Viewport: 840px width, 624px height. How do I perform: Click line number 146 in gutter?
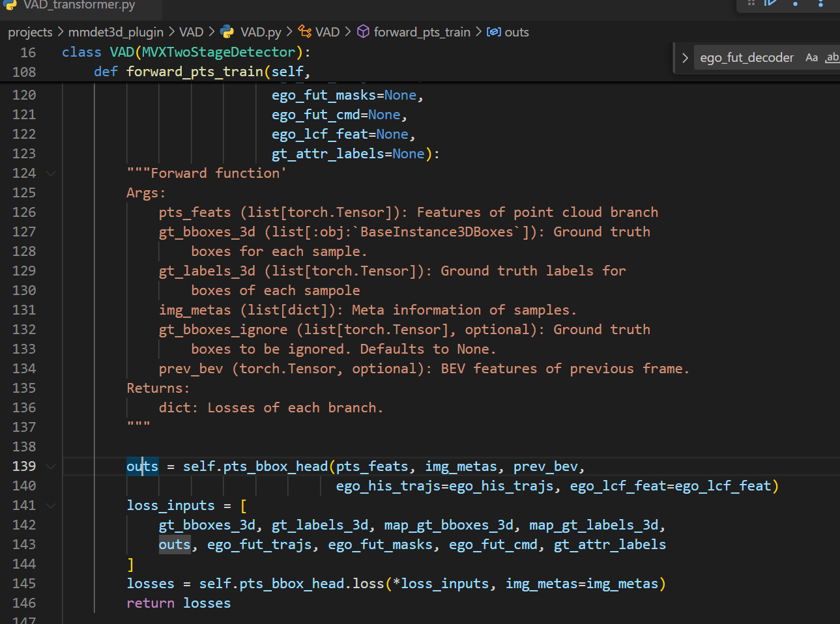[24, 603]
